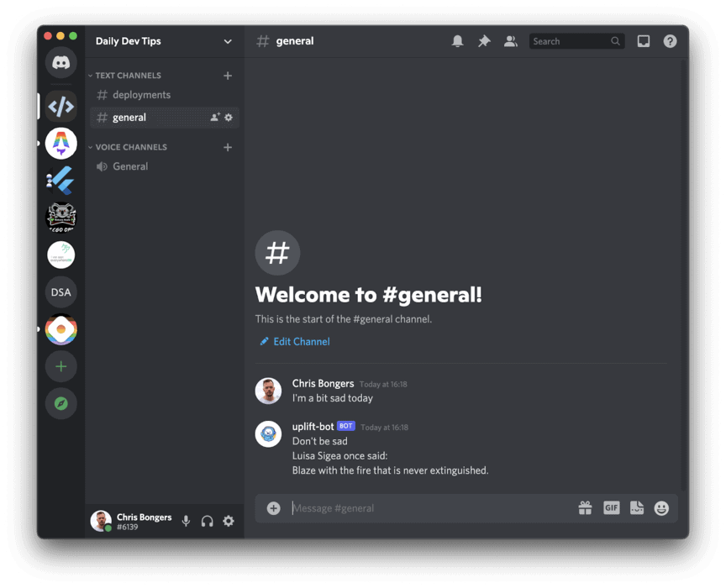Edit general channel settings gear
726x588 pixels.
pyautogui.click(x=229, y=118)
